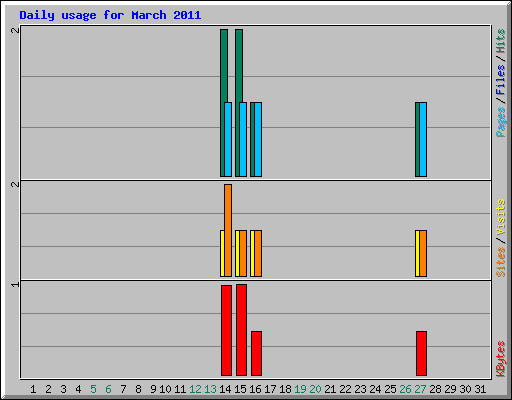Select the red KBytes bar for day 14
The width and height of the screenshot is (512, 400).
pyautogui.click(x=226, y=330)
